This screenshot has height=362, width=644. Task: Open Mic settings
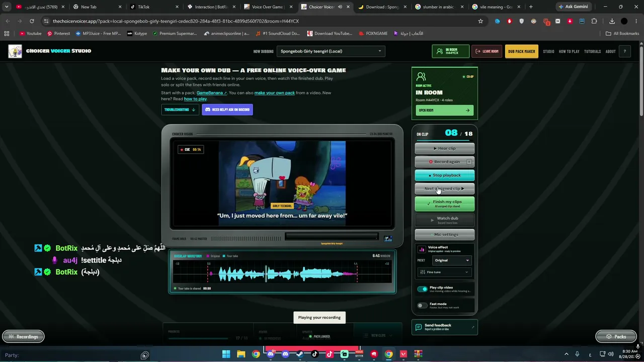pyautogui.click(x=445, y=234)
